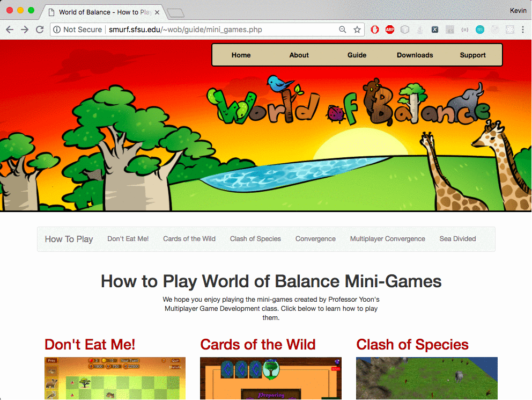Go to the Downloads page in navigation
The height and width of the screenshot is (400, 532).
coord(415,55)
